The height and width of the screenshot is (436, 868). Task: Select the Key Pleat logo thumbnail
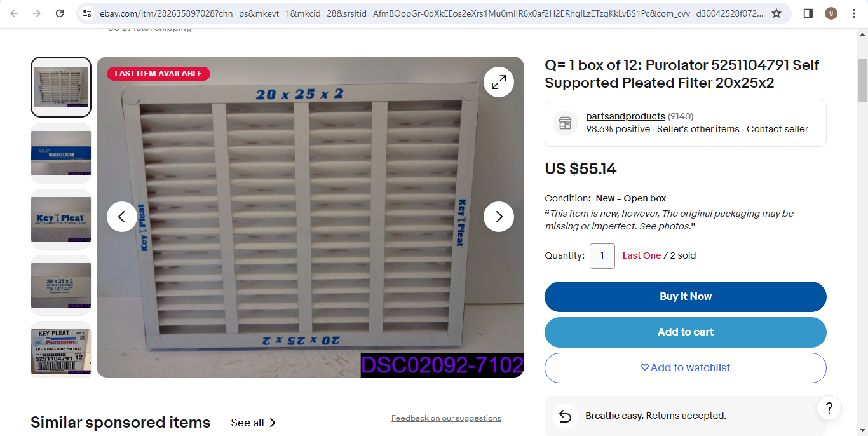tap(61, 219)
